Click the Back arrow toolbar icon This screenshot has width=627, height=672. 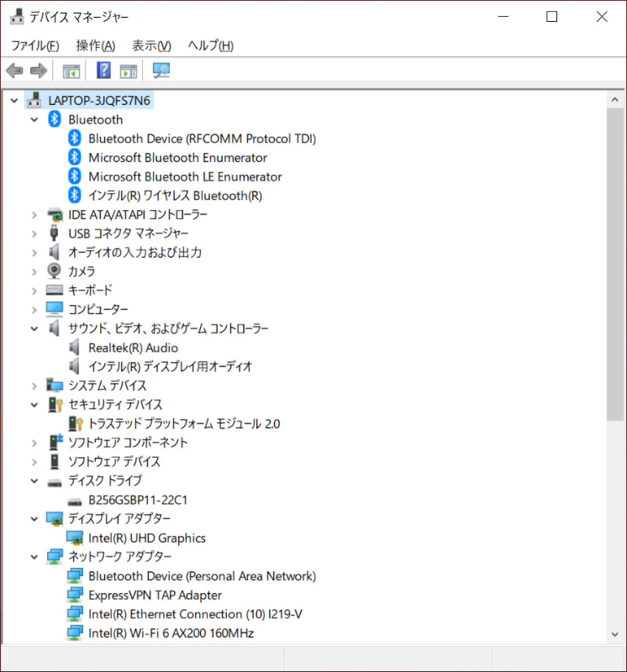14,71
